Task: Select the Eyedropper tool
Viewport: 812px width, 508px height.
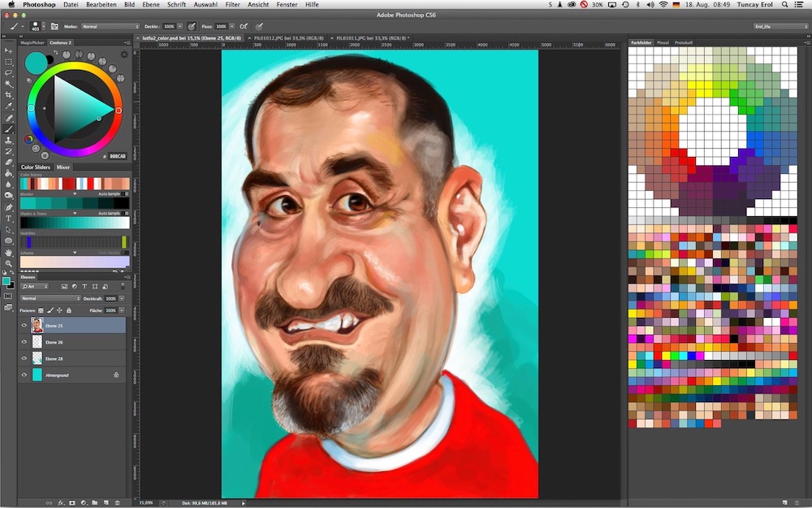Action: pyautogui.click(x=9, y=106)
